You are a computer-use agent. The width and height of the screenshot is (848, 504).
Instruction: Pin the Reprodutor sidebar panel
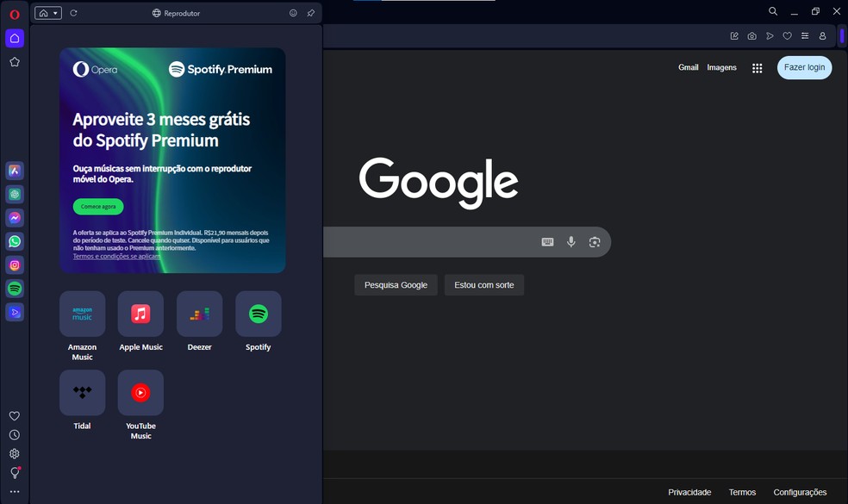[x=311, y=13]
